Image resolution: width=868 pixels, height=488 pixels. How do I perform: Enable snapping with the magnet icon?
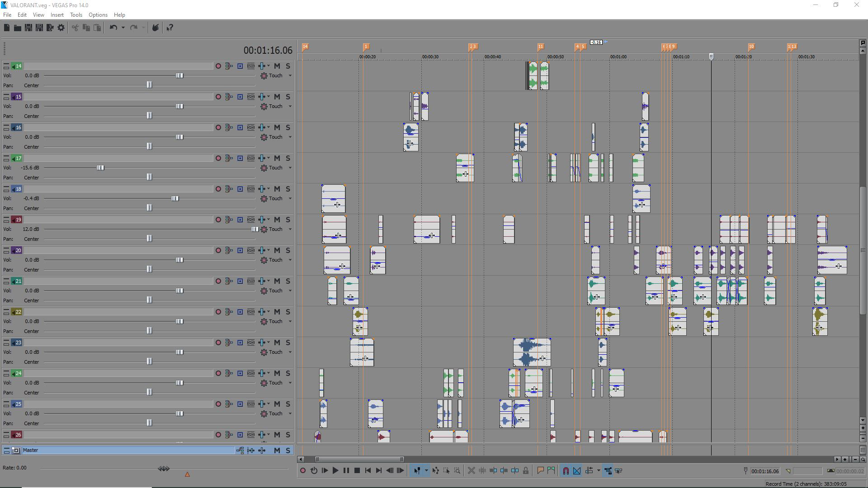tap(566, 471)
